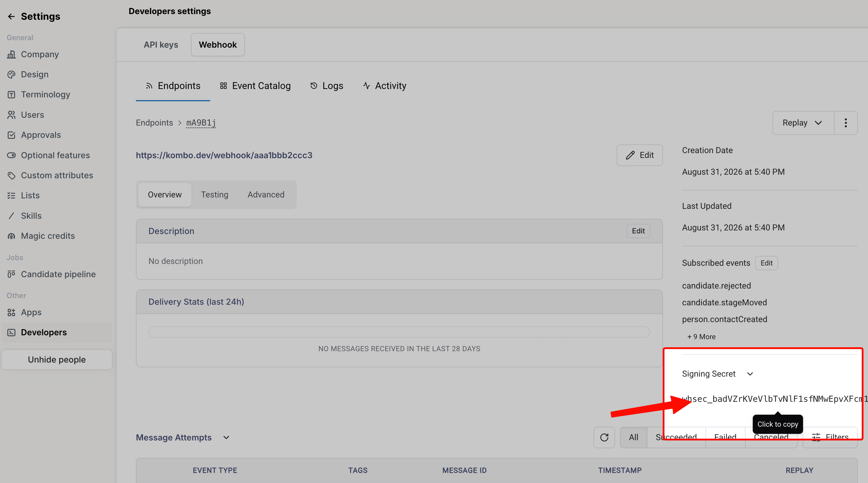
Task: Open the three-dot more options menu
Action: click(x=846, y=123)
